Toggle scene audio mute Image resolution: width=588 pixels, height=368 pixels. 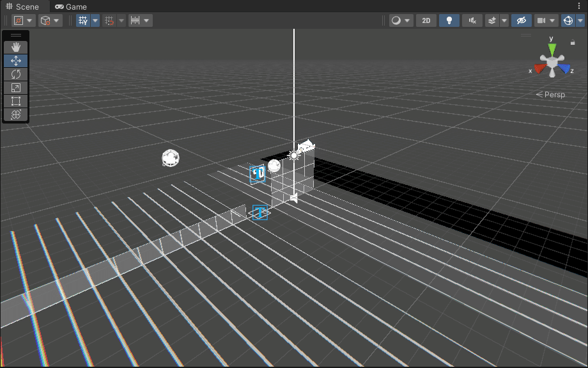point(472,20)
